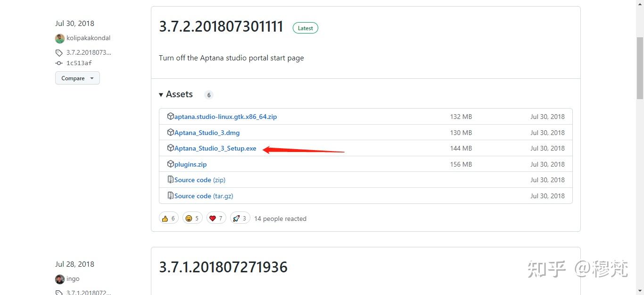Open the Compare dropdown
644x295 pixels.
[x=77, y=78]
